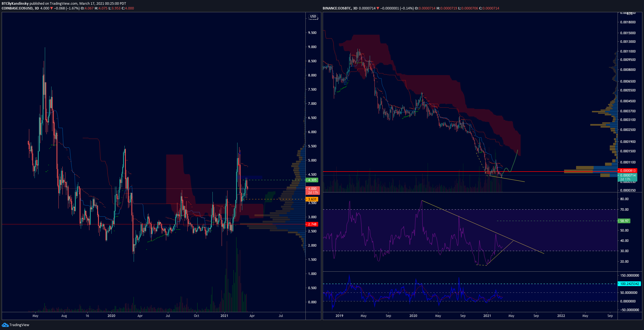Click the '16' date on the left time axis
This screenshot has width=644, height=330.
point(87,316)
